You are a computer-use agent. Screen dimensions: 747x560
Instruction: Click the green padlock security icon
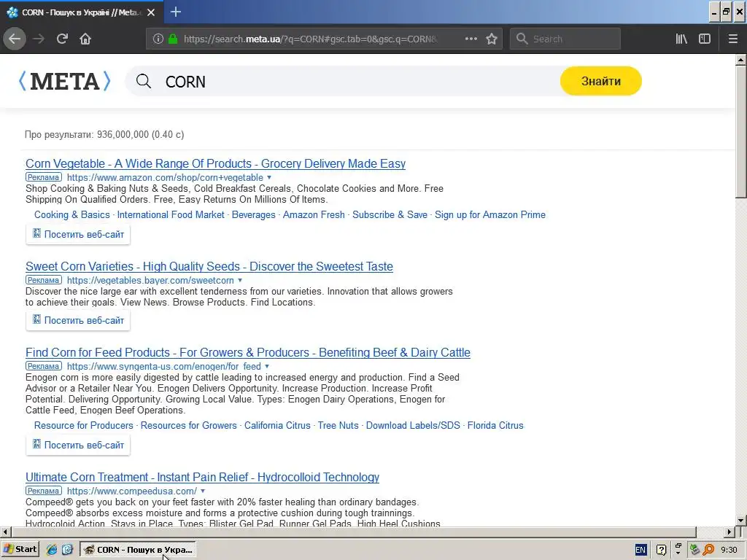[173, 39]
